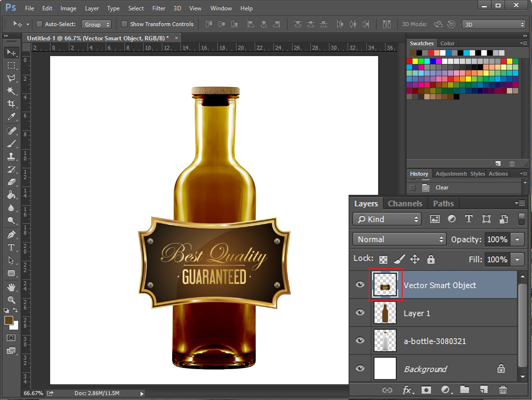This screenshot has height=400, width=532.
Task: Select the Magic Wand tool
Action: 11,91
